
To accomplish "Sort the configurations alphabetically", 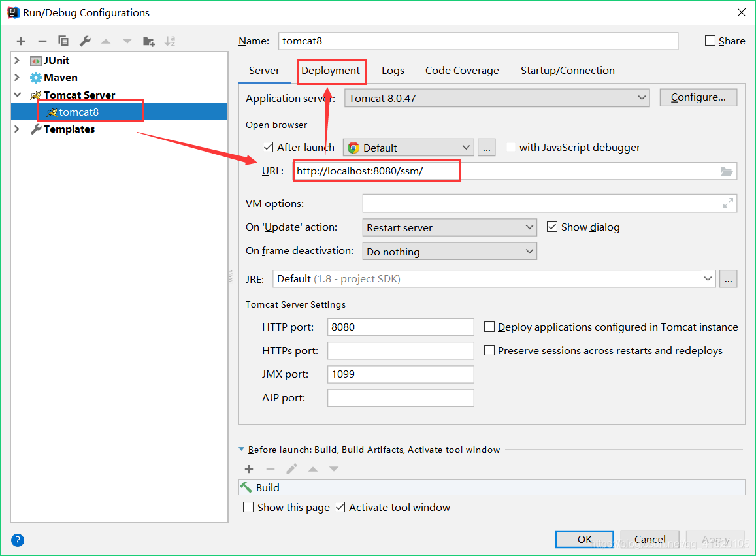I will click(x=170, y=41).
